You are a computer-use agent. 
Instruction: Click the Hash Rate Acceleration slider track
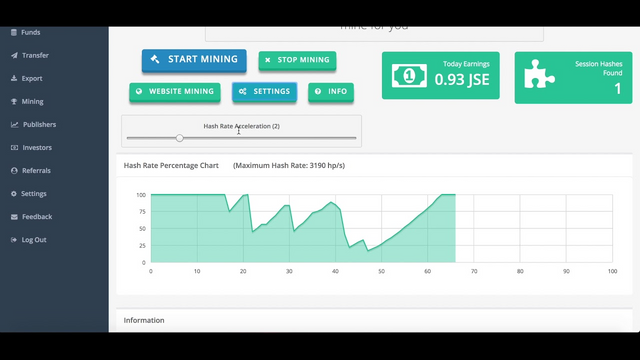[241, 138]
